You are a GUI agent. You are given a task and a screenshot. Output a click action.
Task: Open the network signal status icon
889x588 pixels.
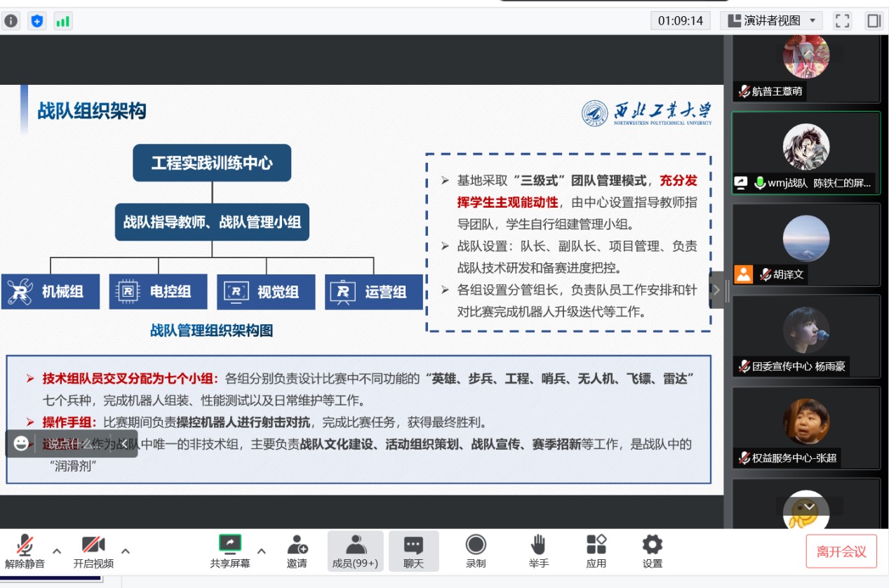tap(63, 21)
